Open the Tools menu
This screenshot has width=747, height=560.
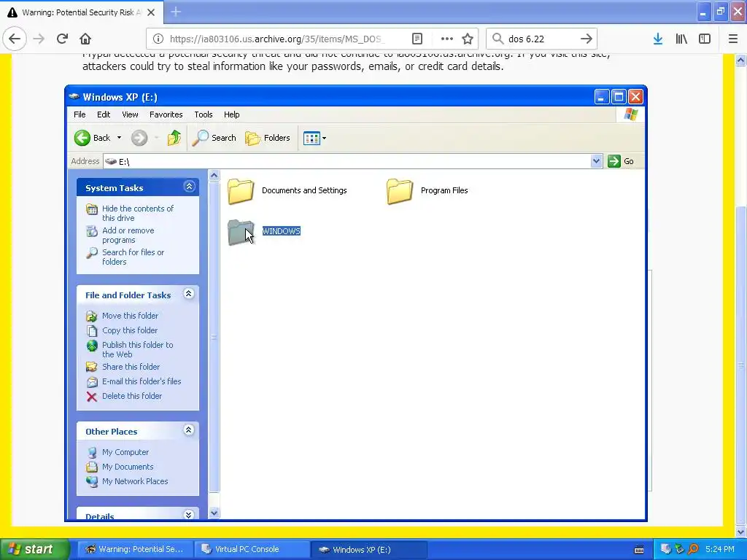click(x=204, y=114)
